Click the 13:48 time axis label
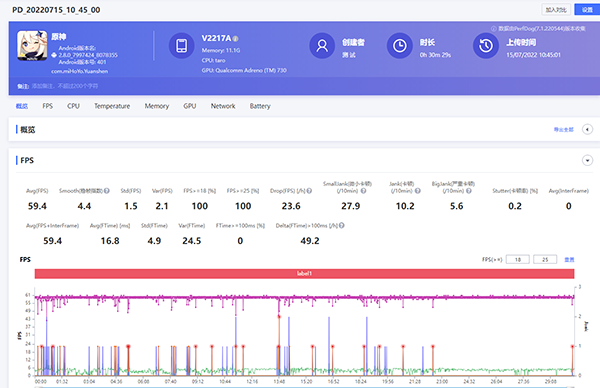 click(279, 381)
